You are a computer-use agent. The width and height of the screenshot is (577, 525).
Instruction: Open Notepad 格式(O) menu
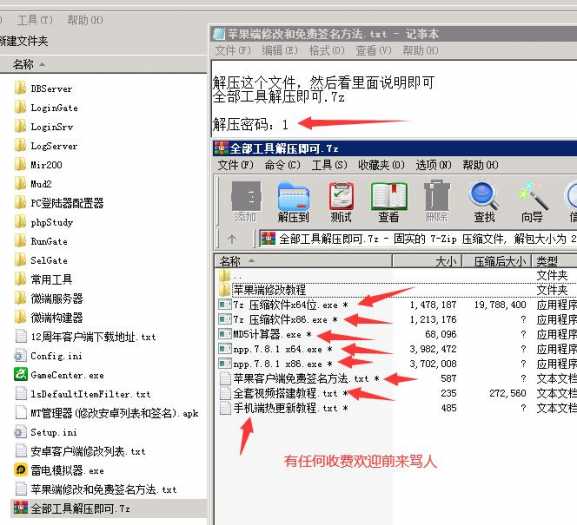(x=327, y=50)
